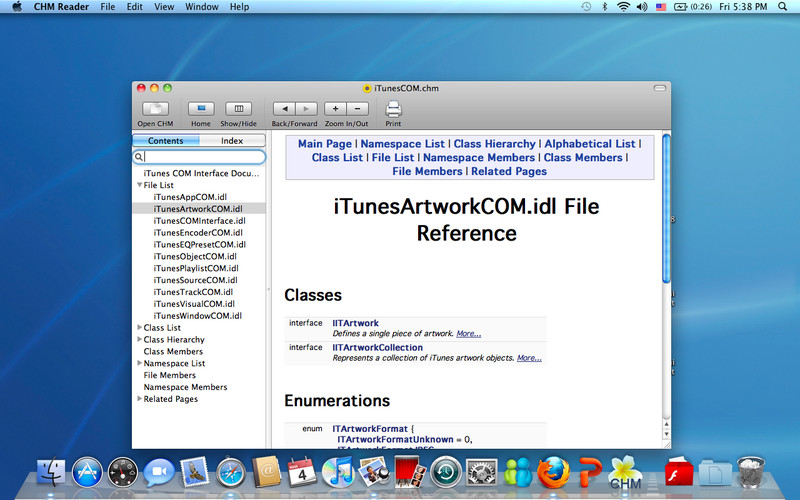Follow the Related Pages link in header
Screen dimensions: 800x500
509,171
